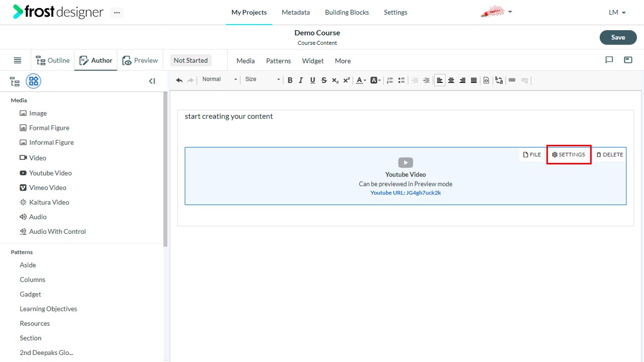Switch to building blocks sidebar view

[x=34, y=81]
